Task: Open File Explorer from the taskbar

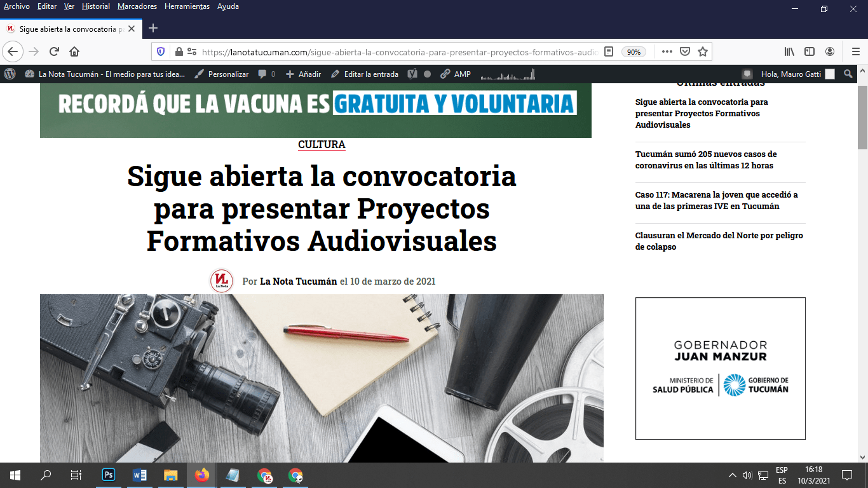Action: 171,475
